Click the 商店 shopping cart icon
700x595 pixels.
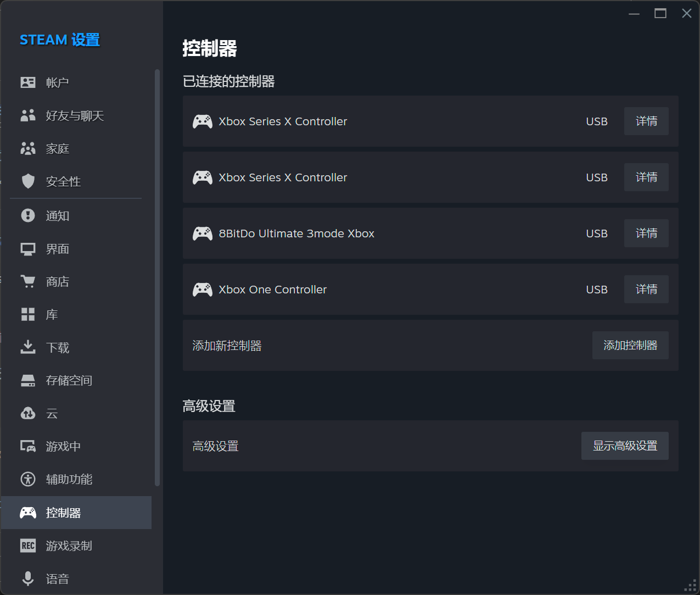click(28, 281)
